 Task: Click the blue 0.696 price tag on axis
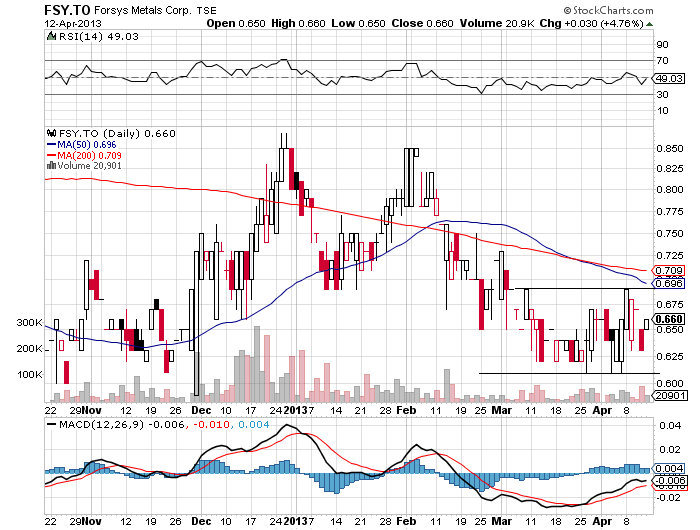[669, 284]
